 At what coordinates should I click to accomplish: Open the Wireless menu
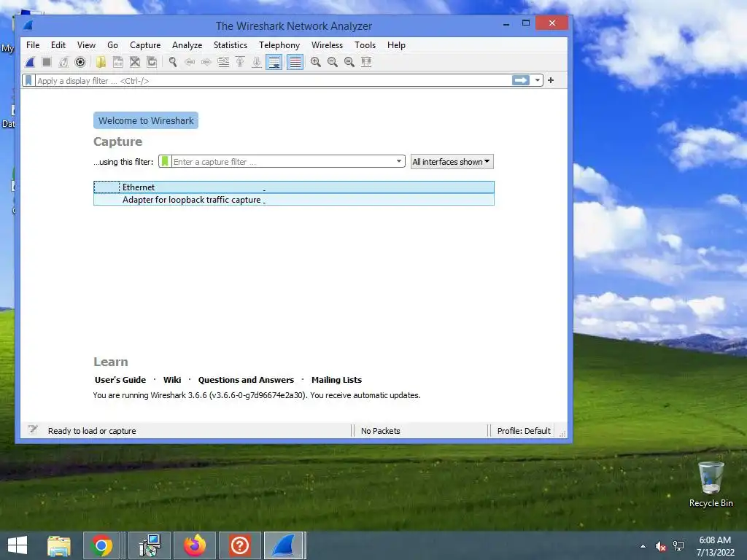[327, 44]
